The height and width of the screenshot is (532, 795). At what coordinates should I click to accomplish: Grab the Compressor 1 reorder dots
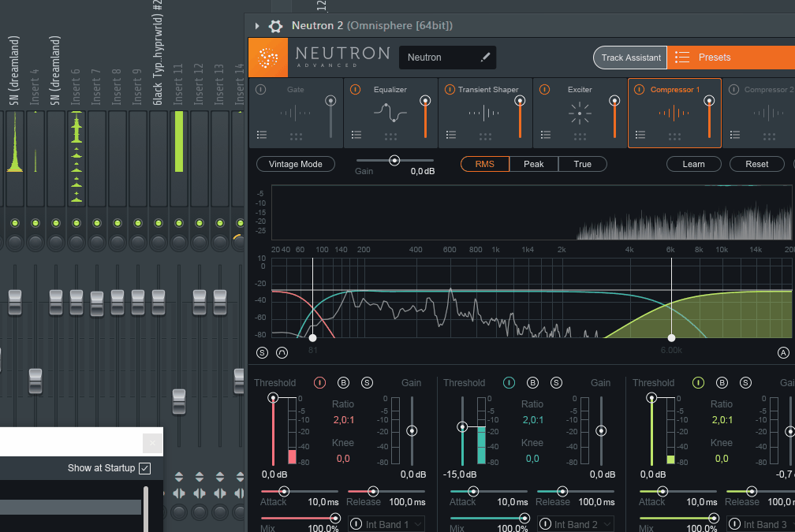(675, 136)
